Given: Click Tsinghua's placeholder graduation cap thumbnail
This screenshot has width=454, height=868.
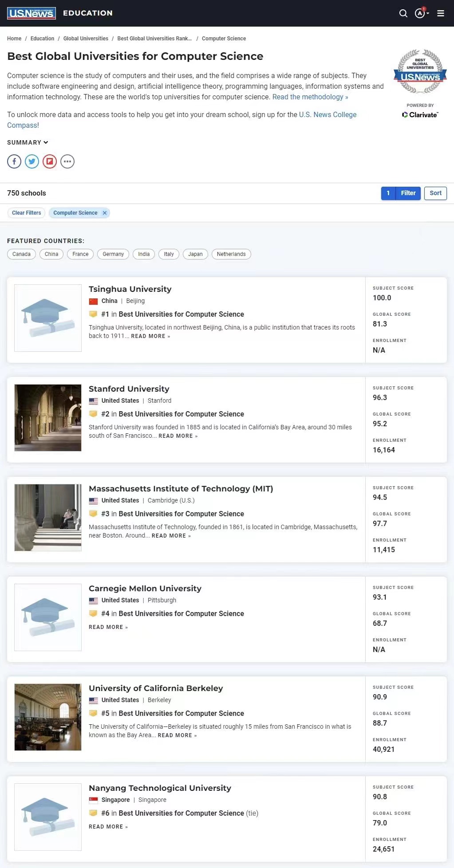Looking at the screenshot, I should (48, 318).
